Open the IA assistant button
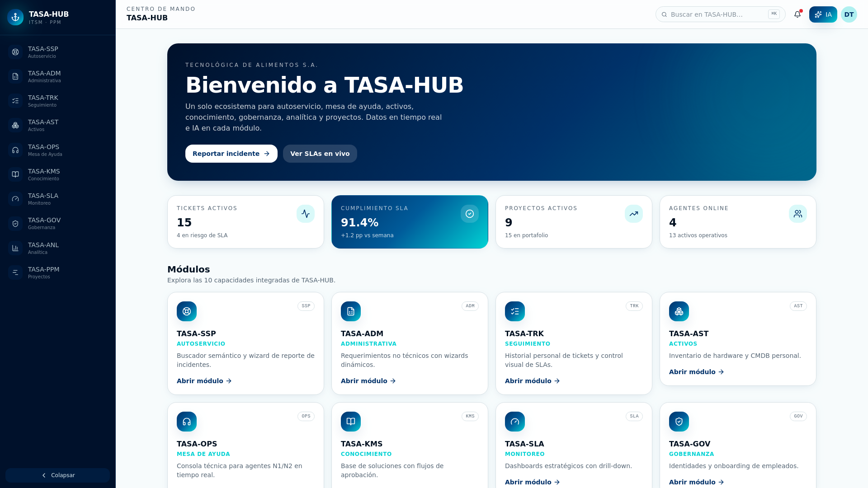Image resolution: width=868 pixels, height=488 pixels. (x=823, y=14)
